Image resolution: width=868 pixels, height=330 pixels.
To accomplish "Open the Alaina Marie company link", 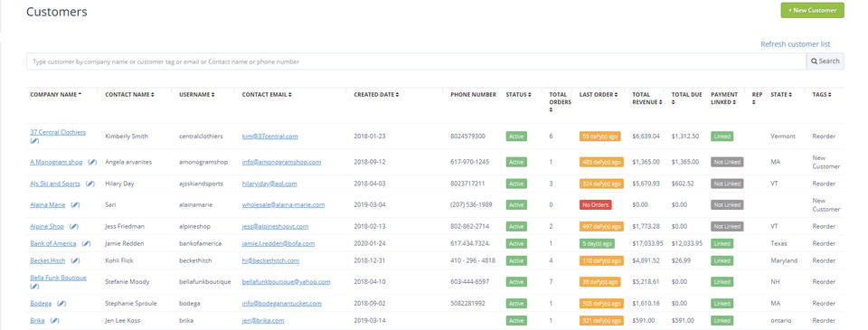I will point(48,205).
